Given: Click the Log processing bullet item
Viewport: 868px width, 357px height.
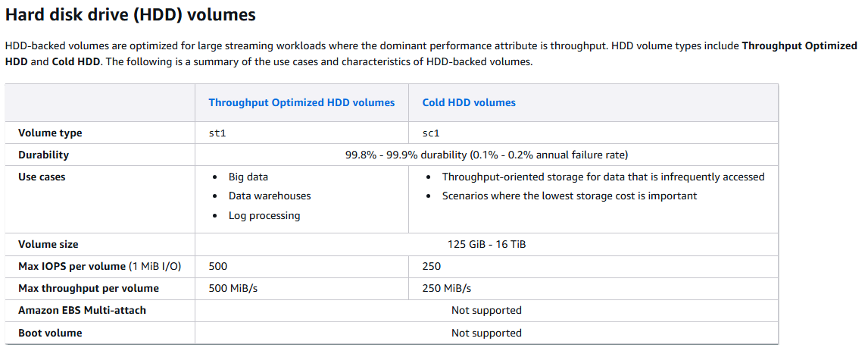Looking at the screenshot, I should coord(264,215).
